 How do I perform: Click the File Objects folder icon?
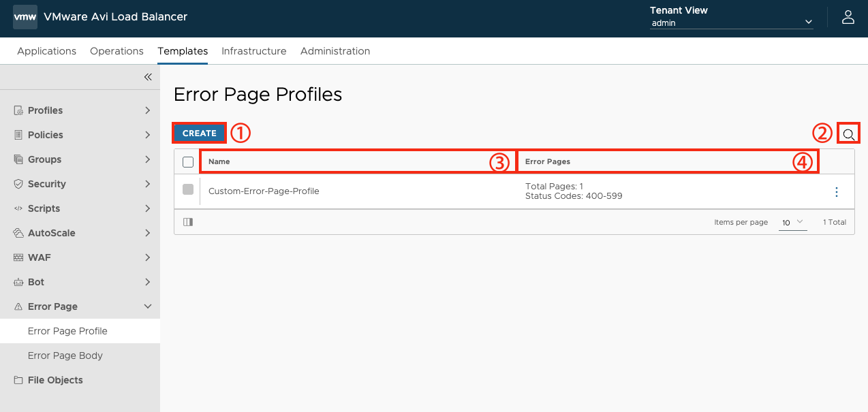coord(18,380)
